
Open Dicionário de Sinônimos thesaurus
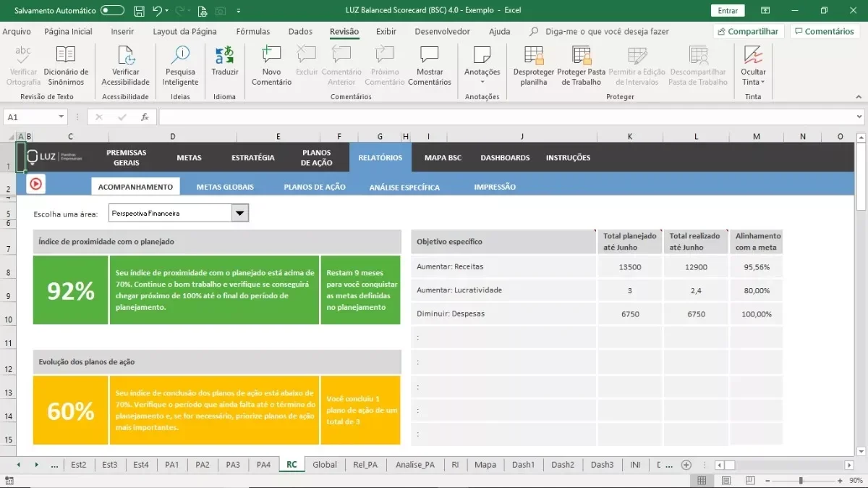point(66,65)
